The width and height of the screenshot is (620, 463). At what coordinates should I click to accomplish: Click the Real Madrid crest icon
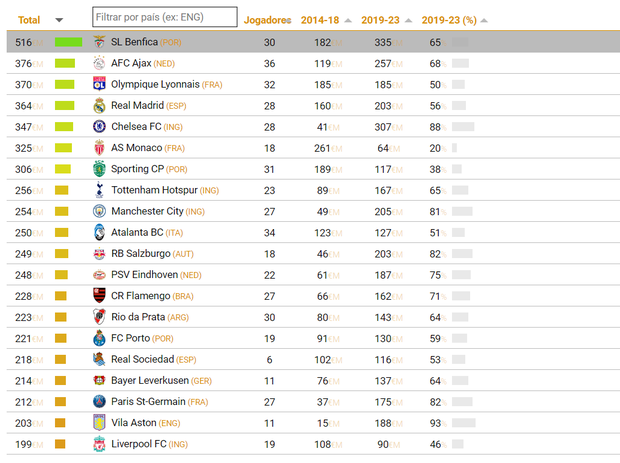pyautogui.click(x=99, y=105)
